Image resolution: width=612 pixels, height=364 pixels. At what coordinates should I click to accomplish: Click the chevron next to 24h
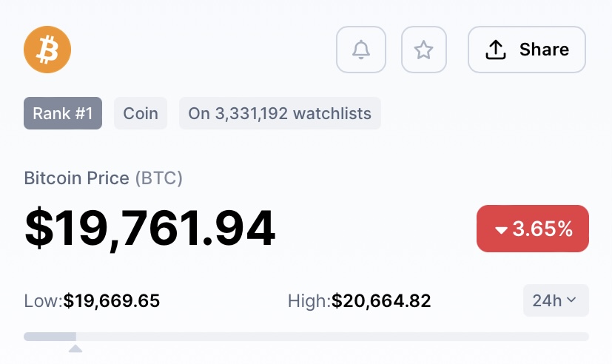pos(571,300)
